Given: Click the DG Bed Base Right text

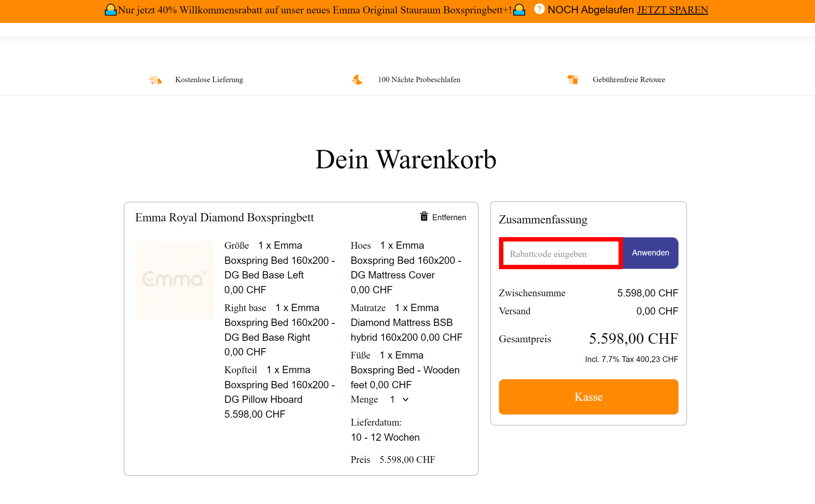Looking at the screenshot, I should (267, 337).
